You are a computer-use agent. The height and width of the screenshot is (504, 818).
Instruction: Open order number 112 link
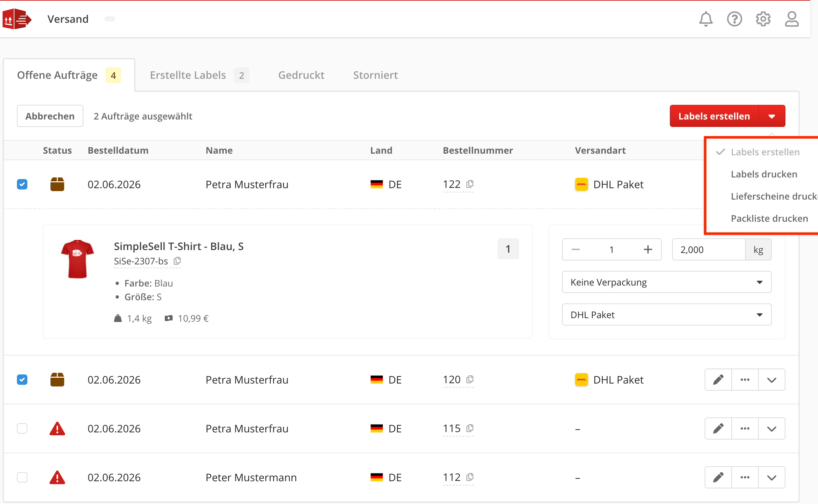point(451,477)
